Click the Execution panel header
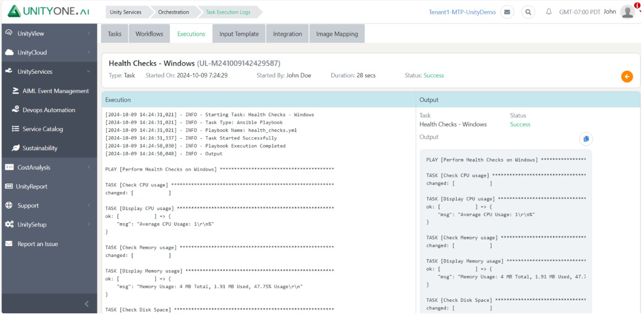The width and height of the screenshot is (644, 316). click(x=258, y=100)
